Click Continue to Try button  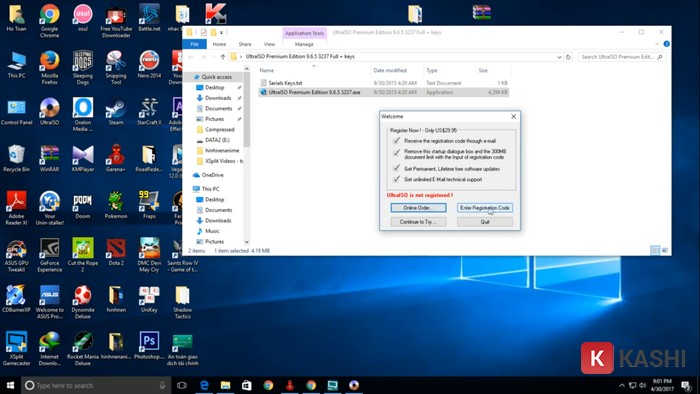(x=418, y=222)
